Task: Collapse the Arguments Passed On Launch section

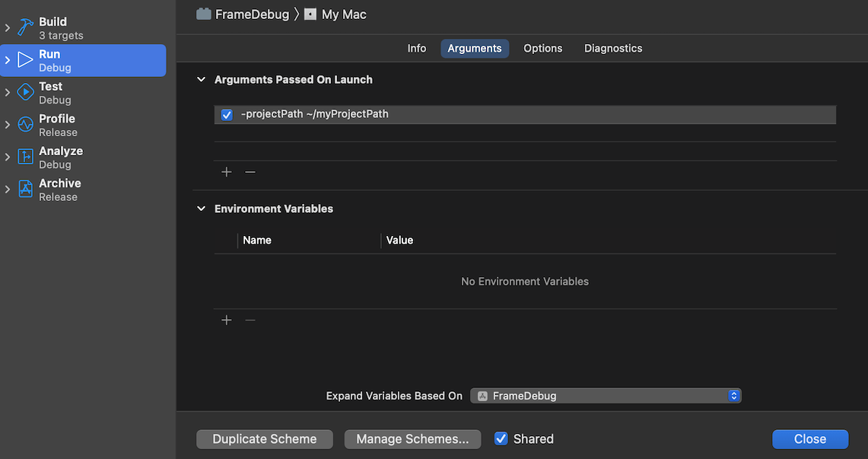Action: pos(201,79)
